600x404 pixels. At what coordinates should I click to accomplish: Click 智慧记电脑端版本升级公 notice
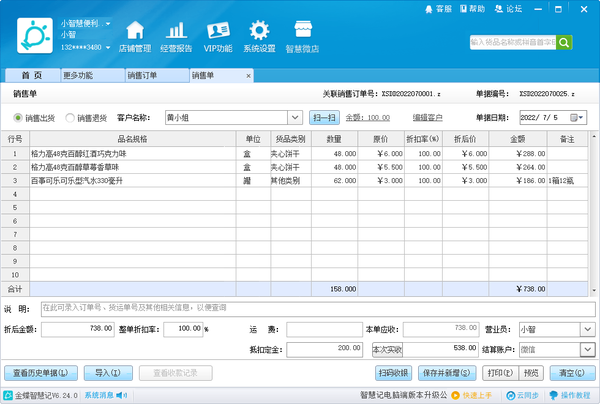click(x=403, y=395)
